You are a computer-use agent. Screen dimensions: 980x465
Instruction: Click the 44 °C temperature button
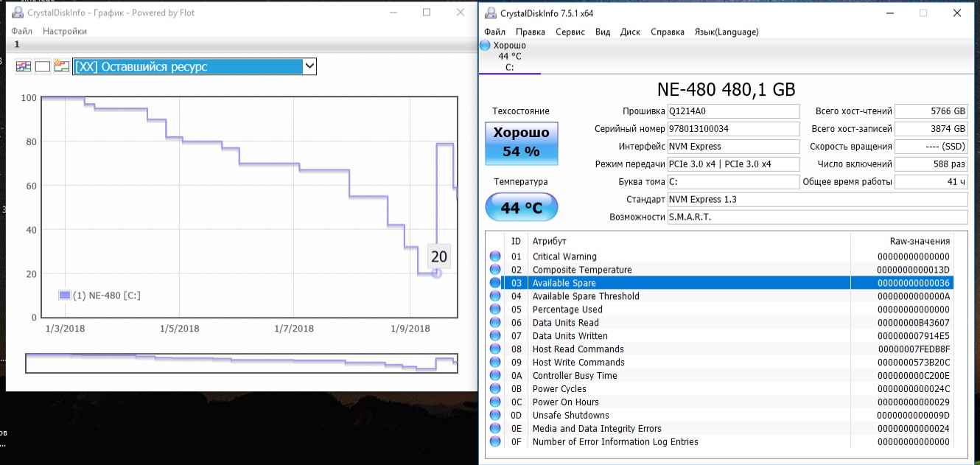click(521, 208)
